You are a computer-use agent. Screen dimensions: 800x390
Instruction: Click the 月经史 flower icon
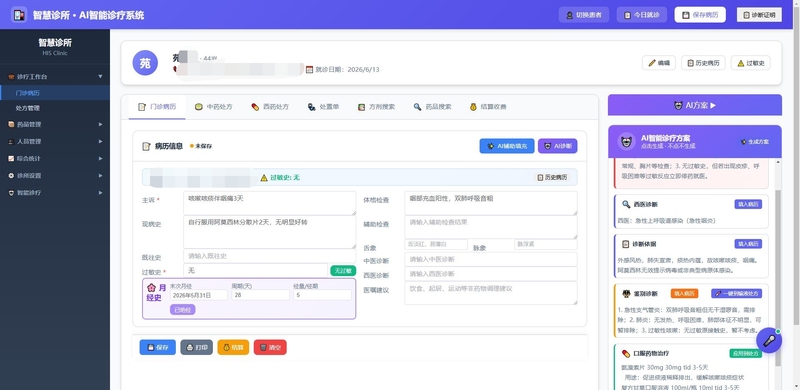(x=151, y=287)
